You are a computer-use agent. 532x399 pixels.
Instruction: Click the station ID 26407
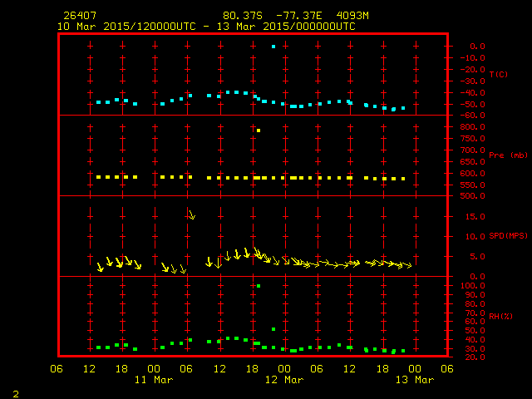point(80,16)
